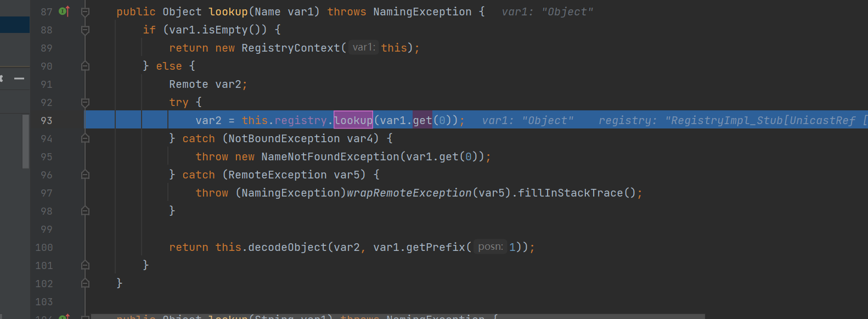Click 'var5' variable in line 96 catch
This screenshot has width=868, height=319.
click(347, 175)
